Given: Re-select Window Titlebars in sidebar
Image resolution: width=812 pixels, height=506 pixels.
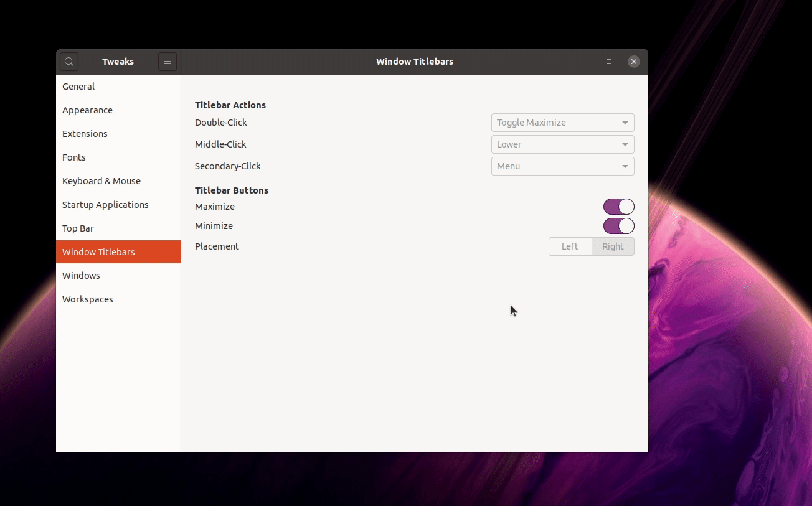Looking at the screenshot, I should pyautogui.click(x=98, y=251).
